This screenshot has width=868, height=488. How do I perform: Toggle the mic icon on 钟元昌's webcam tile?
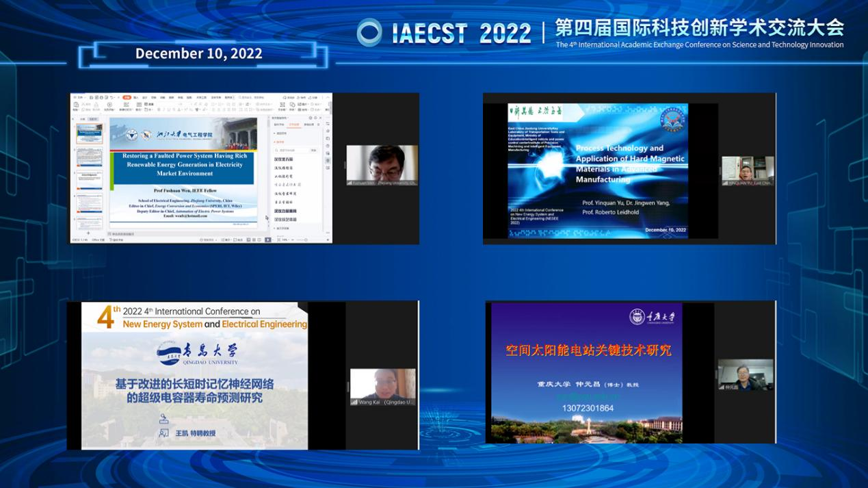click(x=722, y=387)
